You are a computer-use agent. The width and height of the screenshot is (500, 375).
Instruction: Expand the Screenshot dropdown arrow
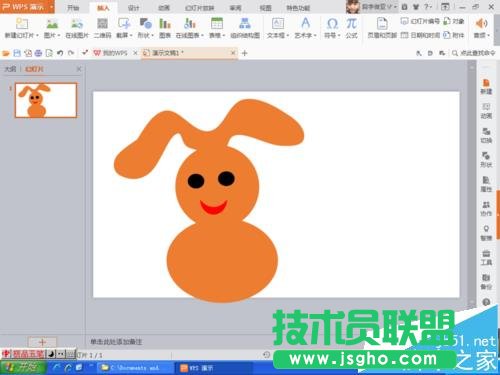tap(131, 35)
